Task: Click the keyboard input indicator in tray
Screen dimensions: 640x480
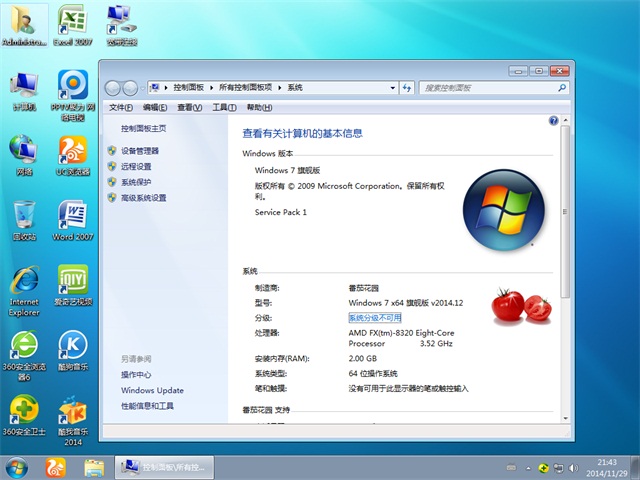Action: point(511,468)
